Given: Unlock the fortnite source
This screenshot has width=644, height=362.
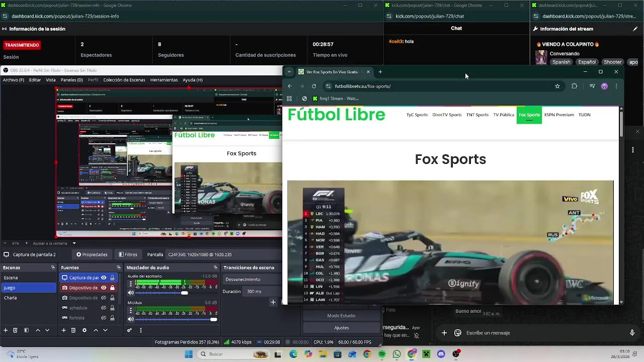Looking at the screenshot, I should (x=112, y=318).
